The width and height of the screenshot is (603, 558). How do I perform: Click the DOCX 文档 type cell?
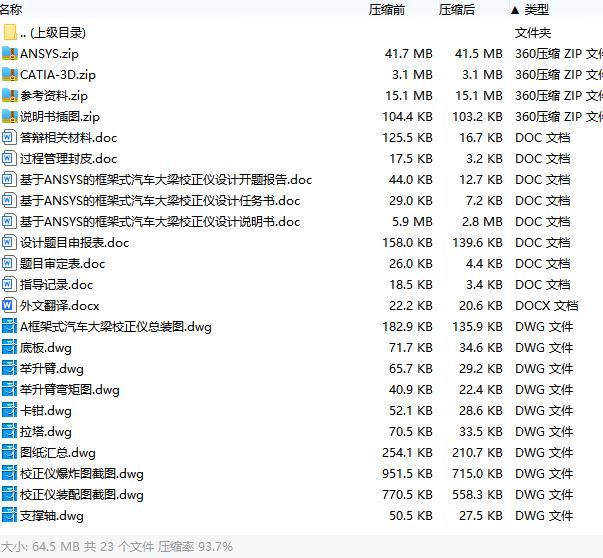click(x=546, y=306)
